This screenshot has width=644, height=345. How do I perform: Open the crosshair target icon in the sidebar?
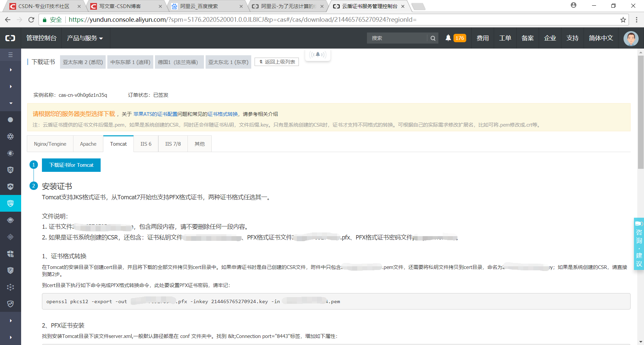(x=10, y=237)
